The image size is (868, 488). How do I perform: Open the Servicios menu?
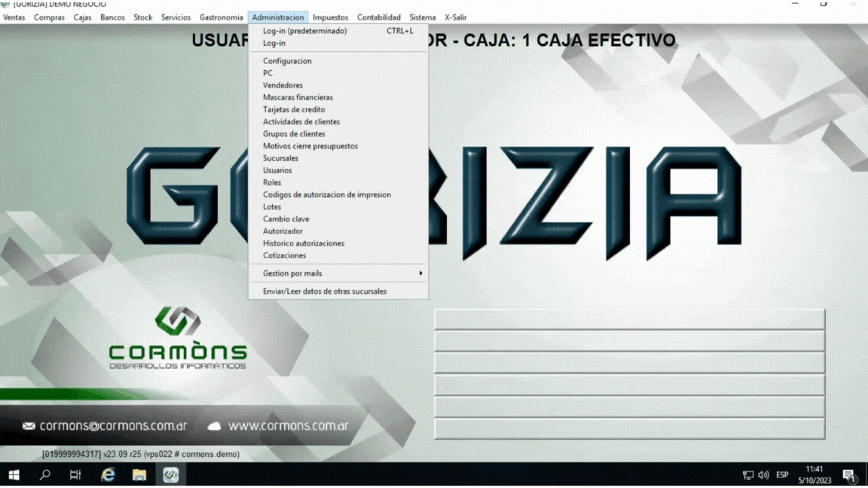(x=176, y=17)
